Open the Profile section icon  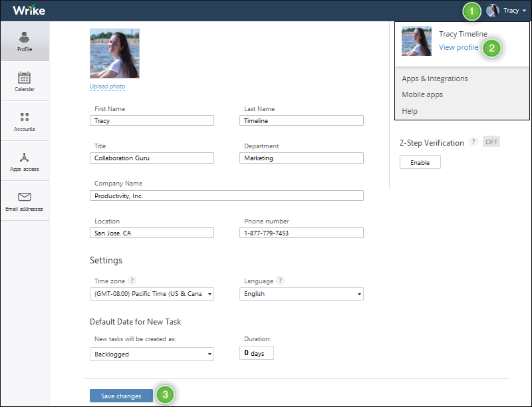click(x=25, y=37)
